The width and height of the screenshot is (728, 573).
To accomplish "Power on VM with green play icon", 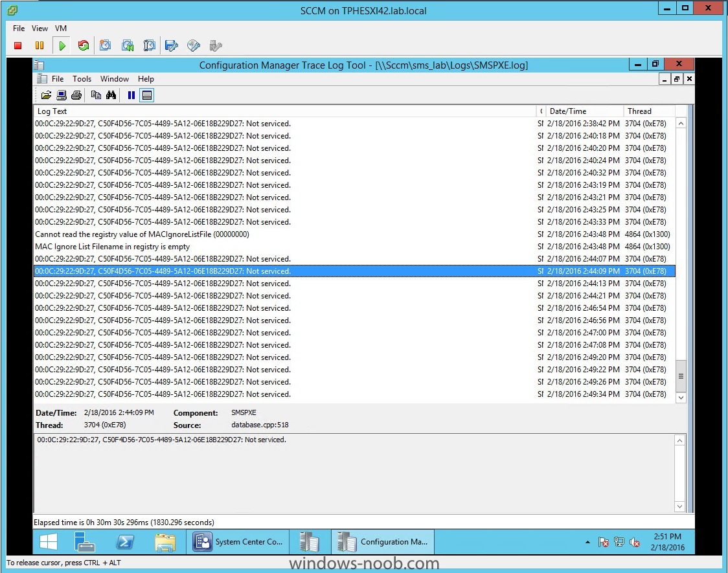I will (62, 45).
